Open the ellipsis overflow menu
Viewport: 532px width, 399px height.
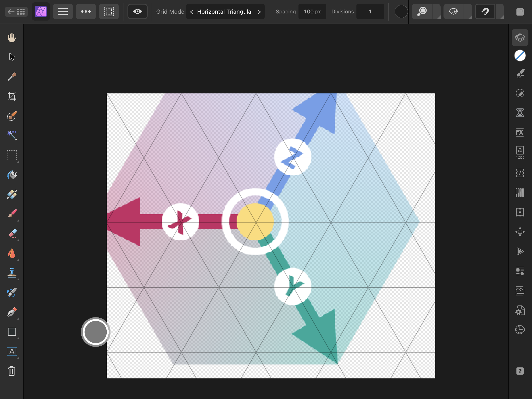[x=86, y=11]
